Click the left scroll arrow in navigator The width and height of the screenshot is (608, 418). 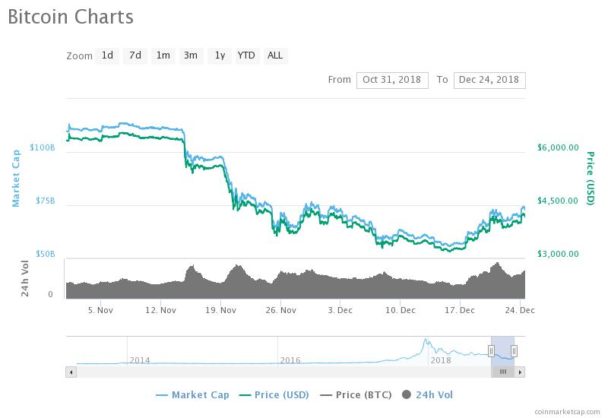click(71, 372)
